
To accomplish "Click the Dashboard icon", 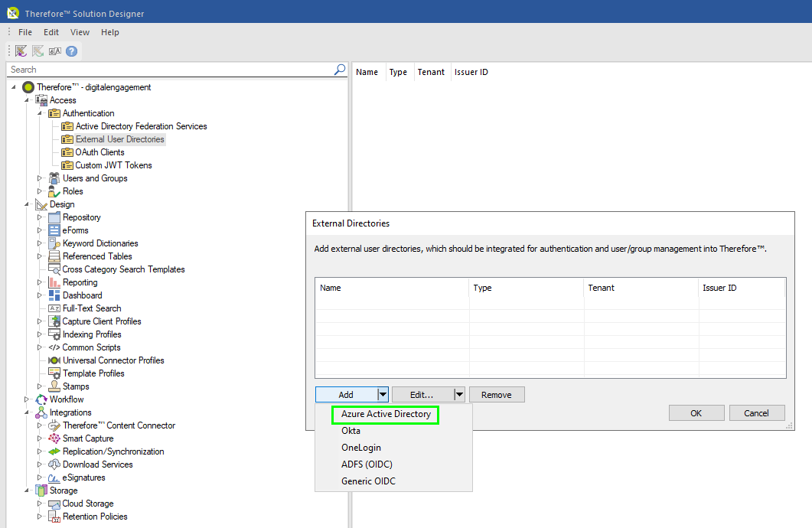I will pos(54,295).
